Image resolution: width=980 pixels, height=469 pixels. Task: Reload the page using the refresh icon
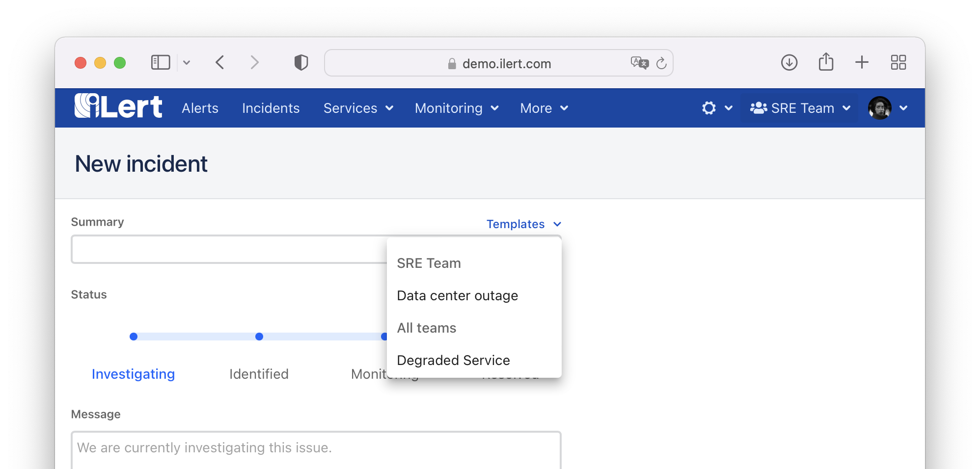661,63
